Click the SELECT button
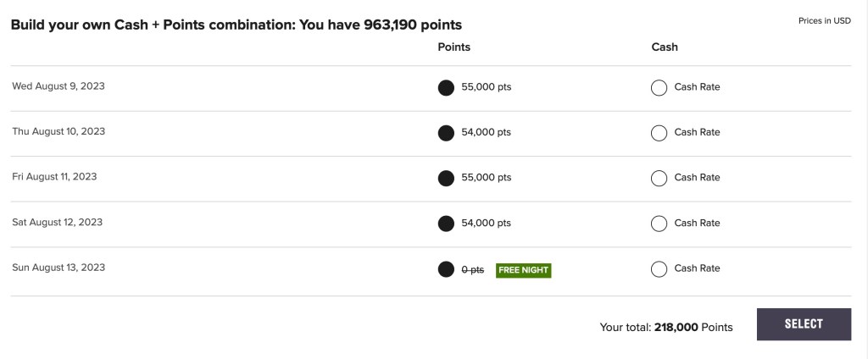868x359 pixels. (x=804, y=324)
